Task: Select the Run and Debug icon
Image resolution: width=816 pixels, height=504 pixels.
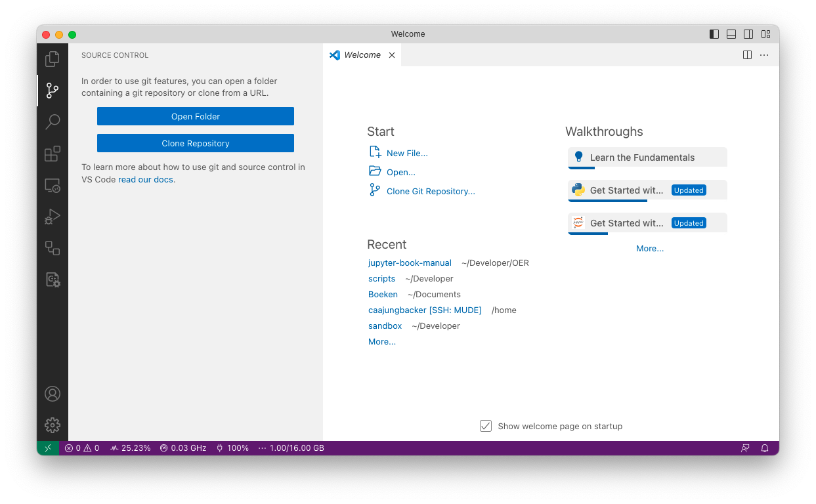Action: [x=52, y=217]
